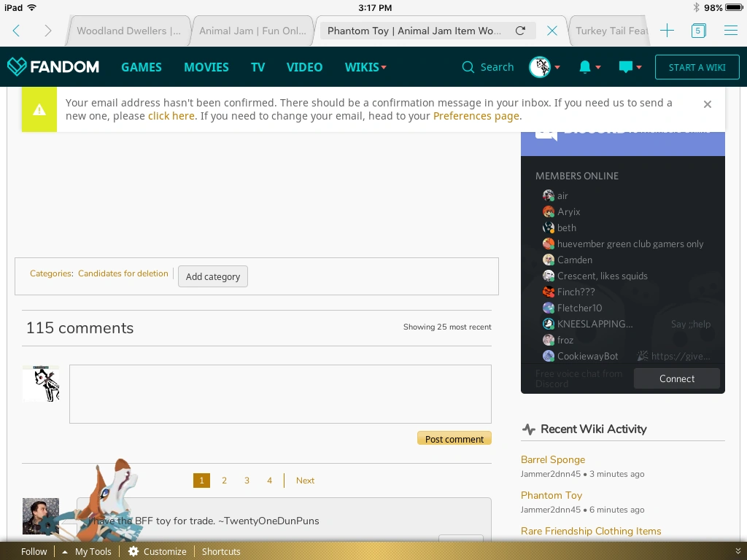Go forward with the browser forward arrow
747x560 pixels.
point(47,31)
